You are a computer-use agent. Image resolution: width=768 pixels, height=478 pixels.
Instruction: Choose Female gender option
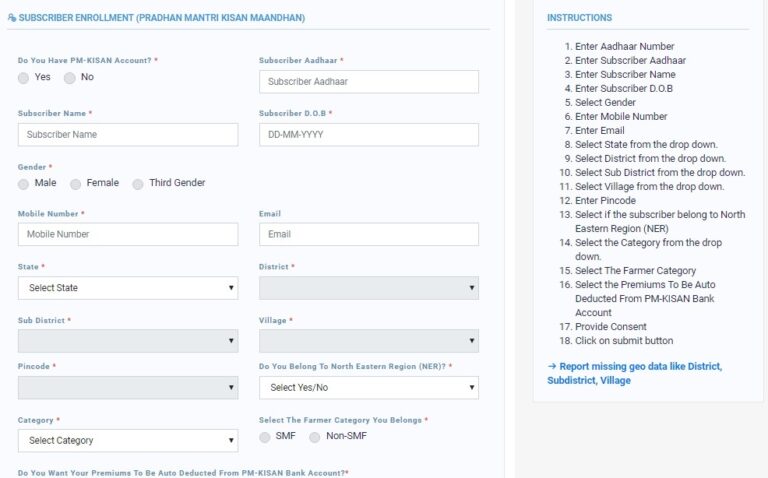click(75, 184)
